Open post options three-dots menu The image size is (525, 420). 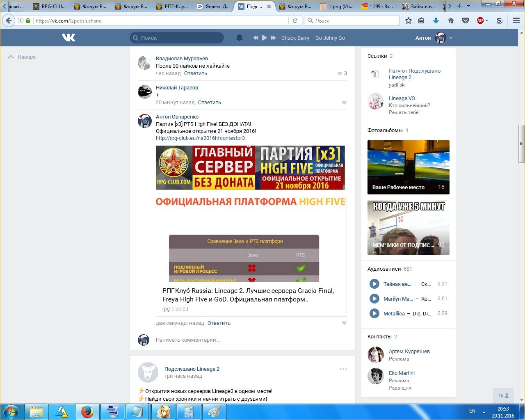343,369
